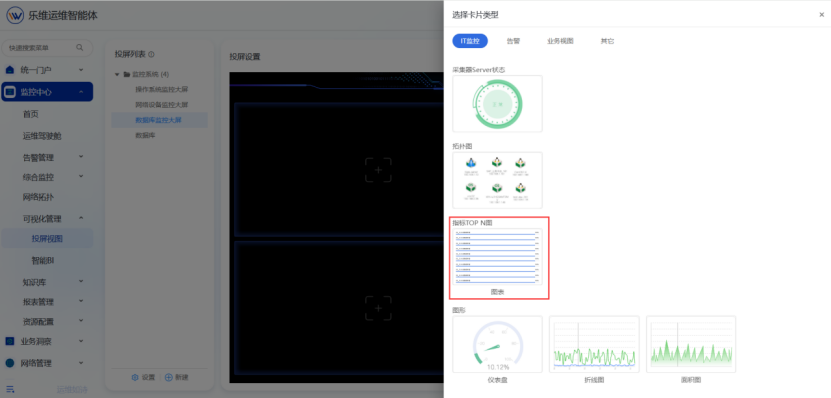Viewport: 831px width, 398px height.
Task: Switch to the 业务视图 tab
Action: click(560, 41)
